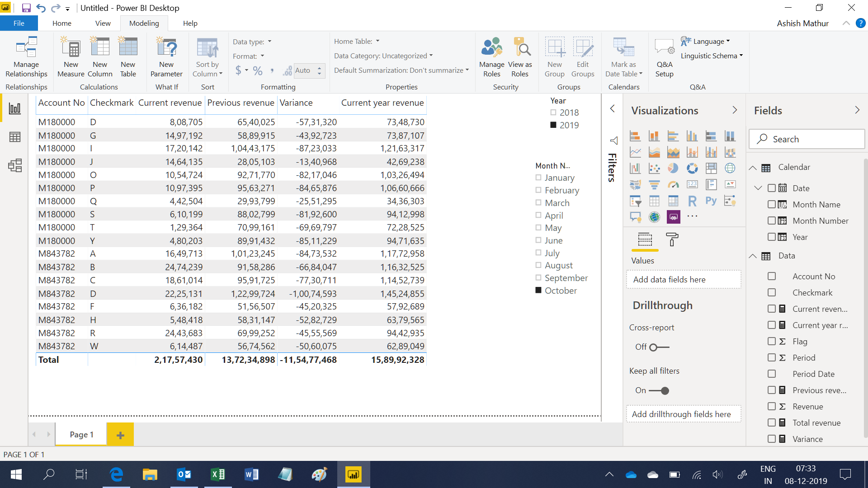Collapse the Date hierarchy field
868x488 pixels.
[x=758, y=188]
